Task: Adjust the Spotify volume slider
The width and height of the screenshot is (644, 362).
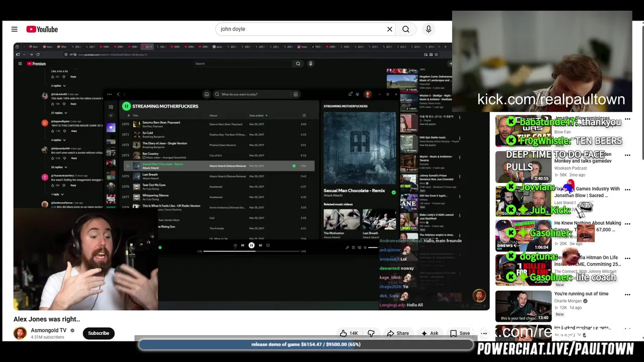Action: pyautogui.click(x=373, y=247)
